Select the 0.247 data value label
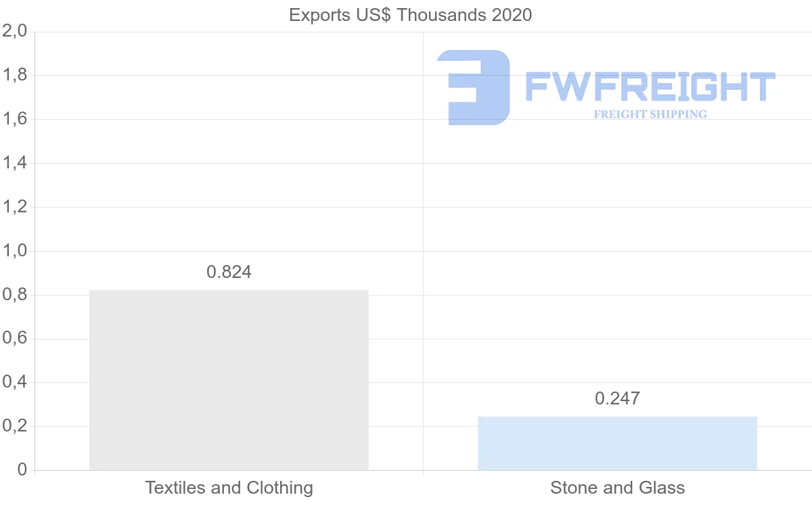The width and height of the screenshot is (812, 516). pyautogui.click(x=617, y=398)
